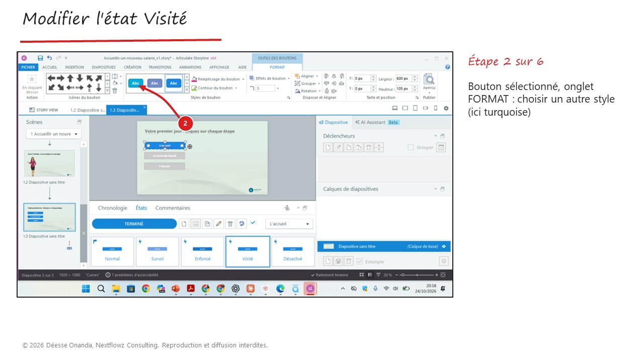
Task: Click the PowerPoint icon in the taskbar
Action: (x=176, y=288)
